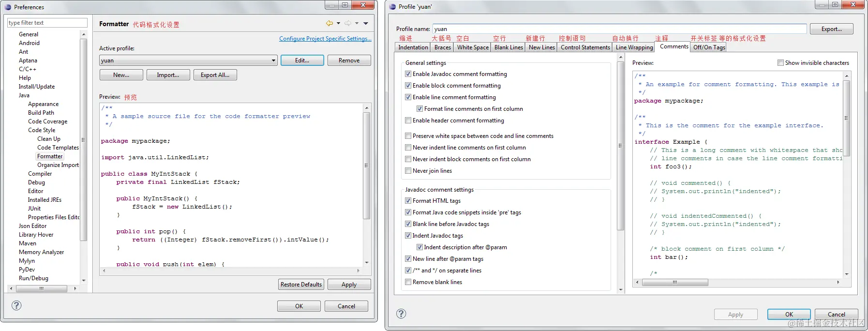Toggle Blank line before Javadoc tags
Viewport: 868px width, 331px height.
(408, 224)
